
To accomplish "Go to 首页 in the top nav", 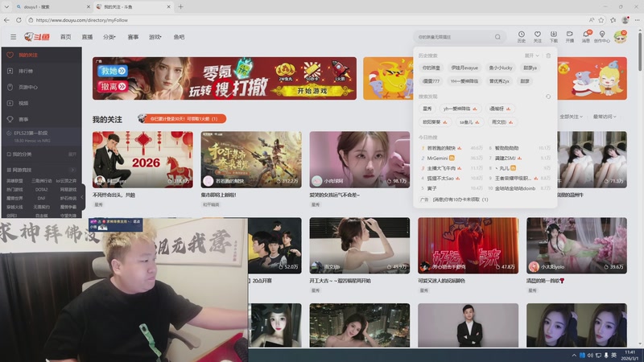I will point(66,37).
